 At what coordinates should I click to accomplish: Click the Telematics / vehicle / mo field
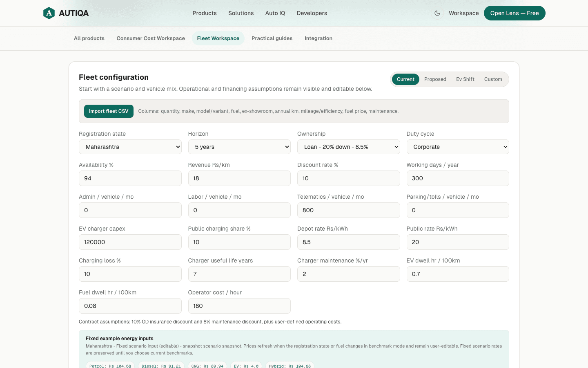click(349, 210)
